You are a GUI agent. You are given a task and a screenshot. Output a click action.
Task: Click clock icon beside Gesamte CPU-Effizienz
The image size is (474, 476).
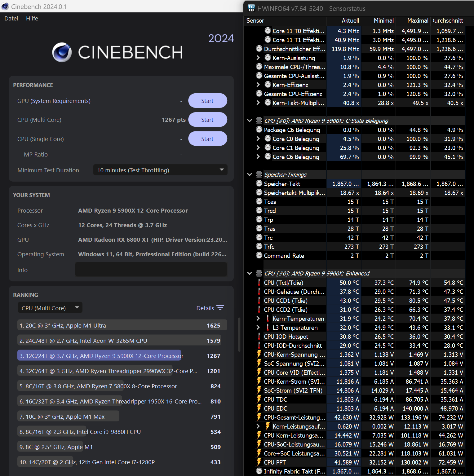259,94
